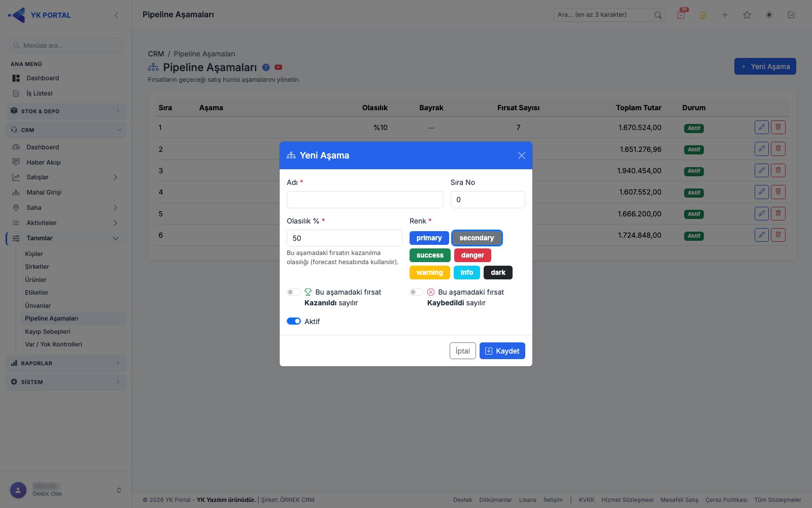
Task: Toggle the Kazanıldı sayılır switch
Action: [294, 292]
